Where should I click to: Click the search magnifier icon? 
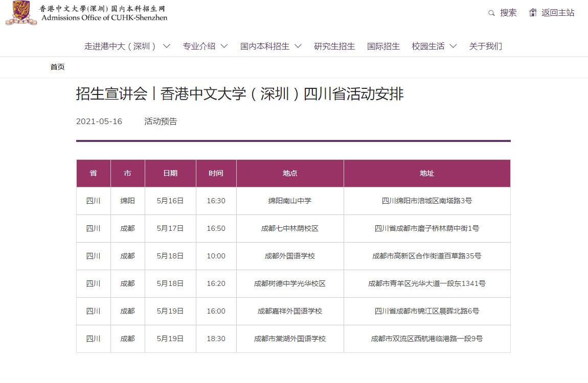[x=491, y=13]
